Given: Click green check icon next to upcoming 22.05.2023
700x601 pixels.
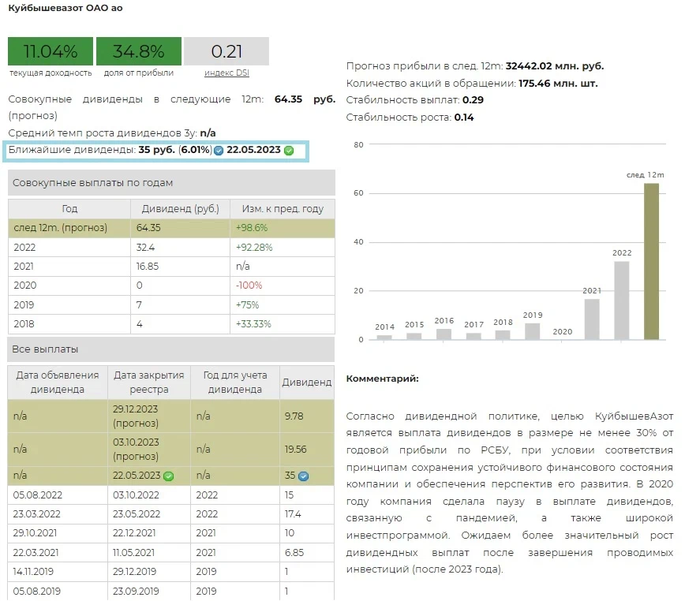Looking at the screenshot, I should pyautogui.click(x=289, y=151).
